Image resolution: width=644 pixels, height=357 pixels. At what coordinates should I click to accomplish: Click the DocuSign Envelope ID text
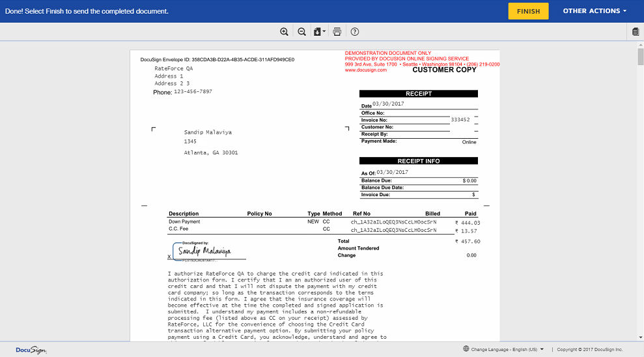[217, 59]
